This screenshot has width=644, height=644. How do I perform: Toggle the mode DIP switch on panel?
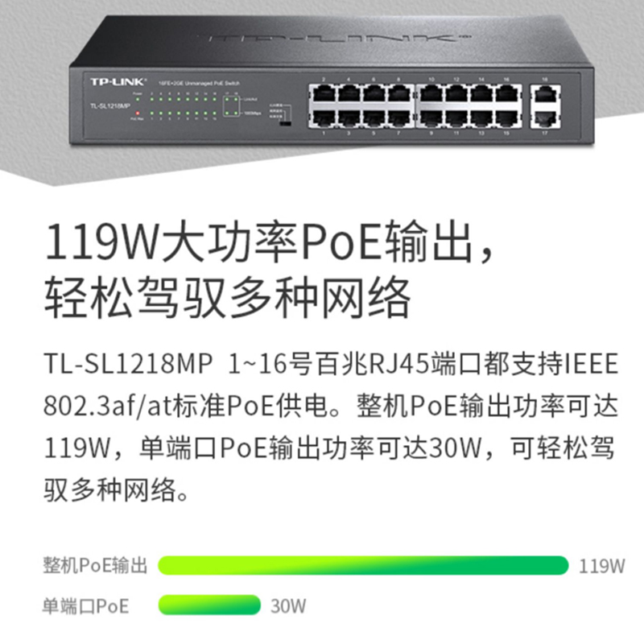click(286, 123)
